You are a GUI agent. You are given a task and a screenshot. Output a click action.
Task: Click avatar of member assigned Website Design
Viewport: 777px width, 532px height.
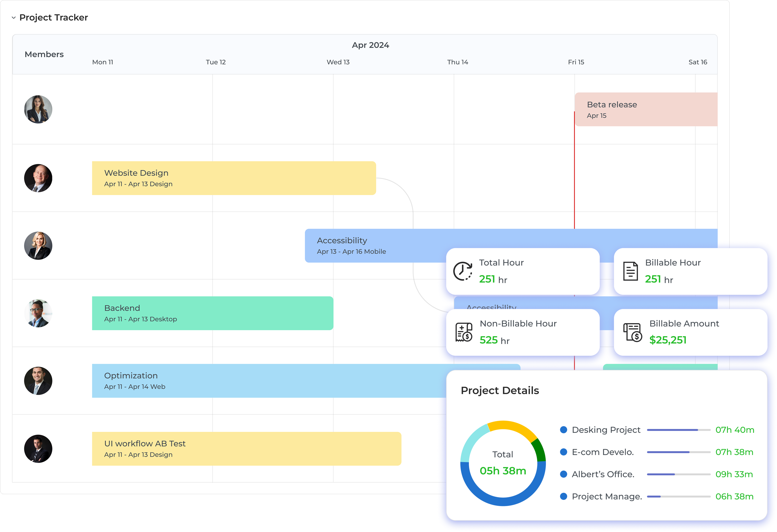tap(38, 178)
